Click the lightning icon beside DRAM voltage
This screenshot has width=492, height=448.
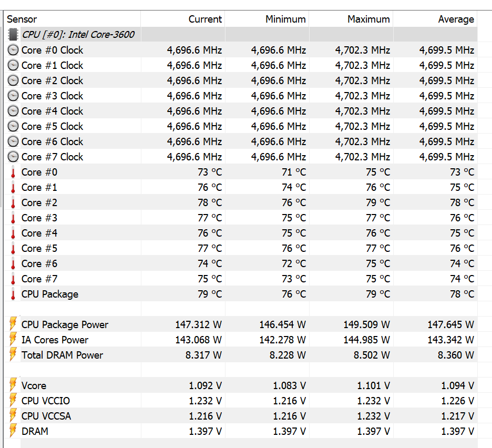click(13, 431)
